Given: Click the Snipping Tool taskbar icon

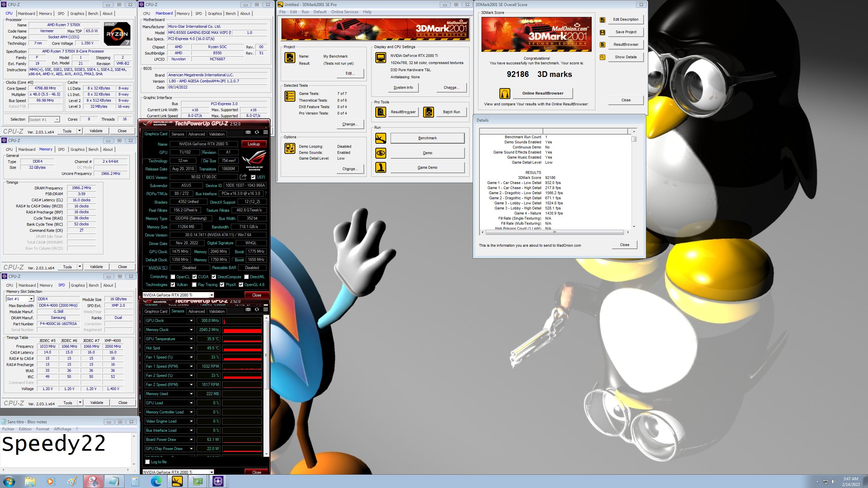Looking at the screenshot, I should click(93, 481).
